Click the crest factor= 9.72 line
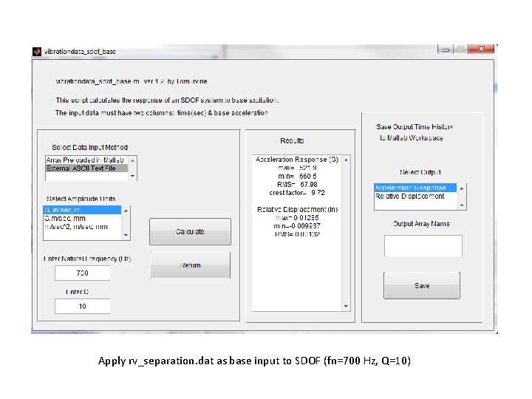The image size is (532, 399). (297, 193)
